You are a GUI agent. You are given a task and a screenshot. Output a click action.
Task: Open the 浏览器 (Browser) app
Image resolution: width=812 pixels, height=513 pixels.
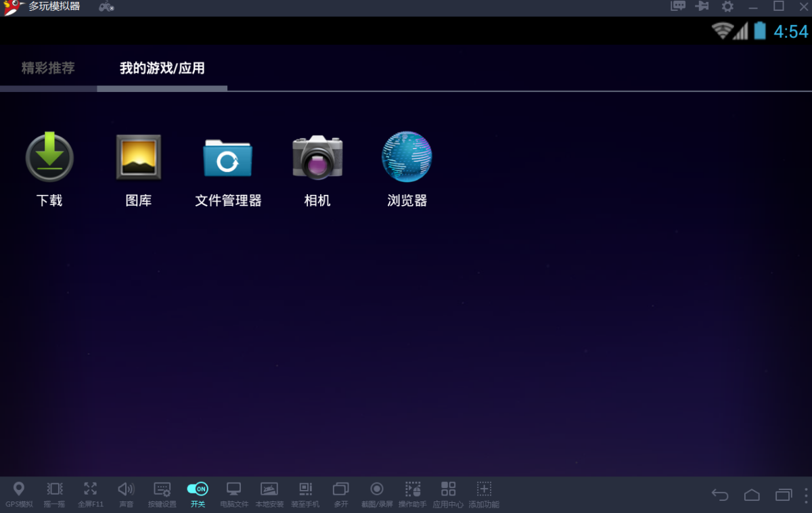tap(407, 157)
